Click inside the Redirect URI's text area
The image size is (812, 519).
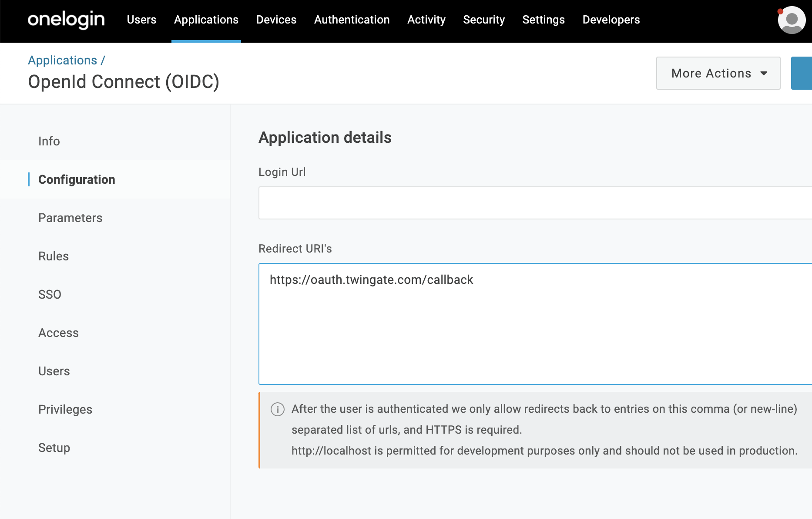[x=535, y=324]
